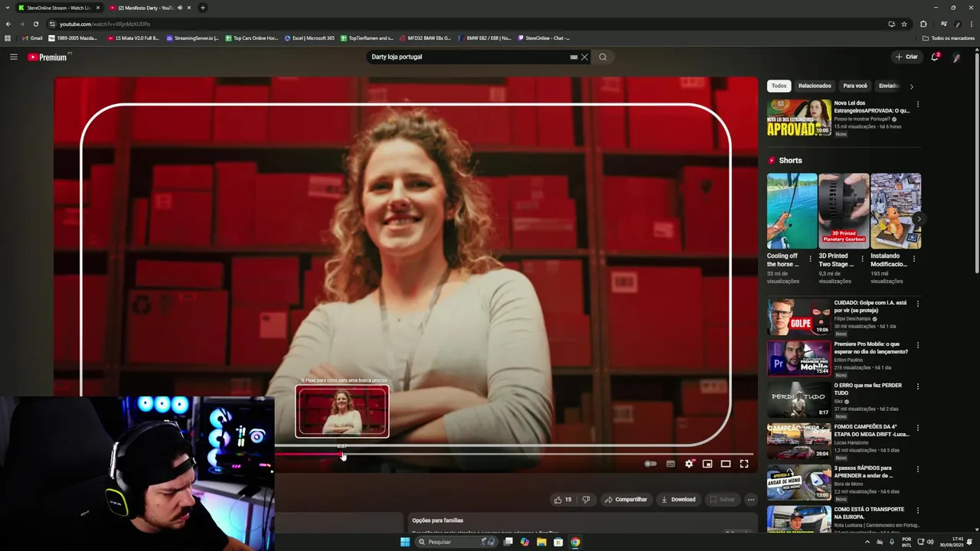Open the 3D Printed Planetary Gearbox short
The image size is (980, 551).
844,210
